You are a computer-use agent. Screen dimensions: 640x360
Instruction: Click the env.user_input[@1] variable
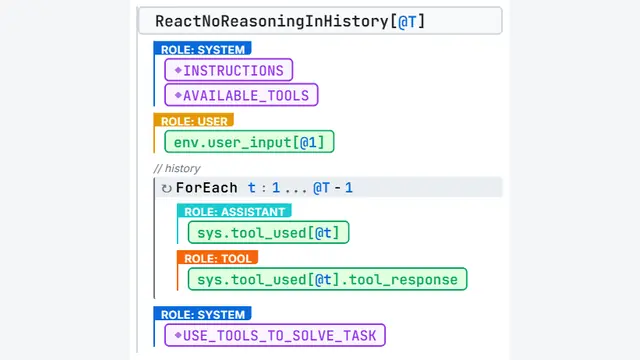pos(249,142)
